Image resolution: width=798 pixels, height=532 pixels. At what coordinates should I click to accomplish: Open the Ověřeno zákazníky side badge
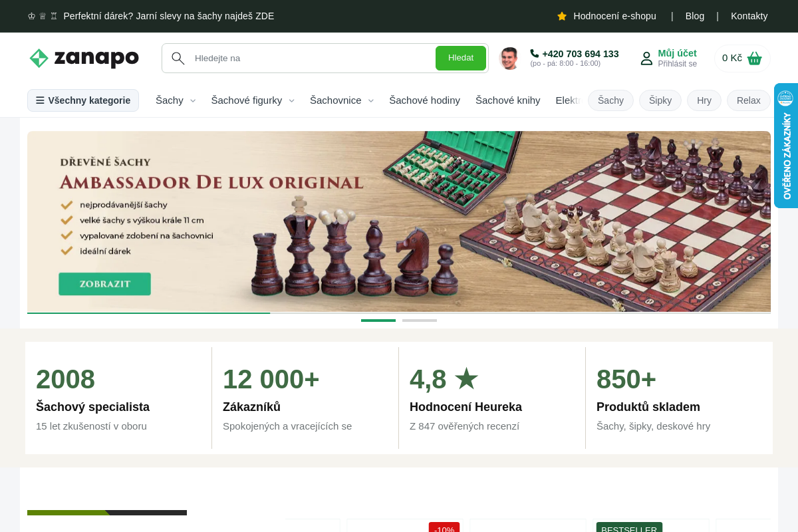786,146
